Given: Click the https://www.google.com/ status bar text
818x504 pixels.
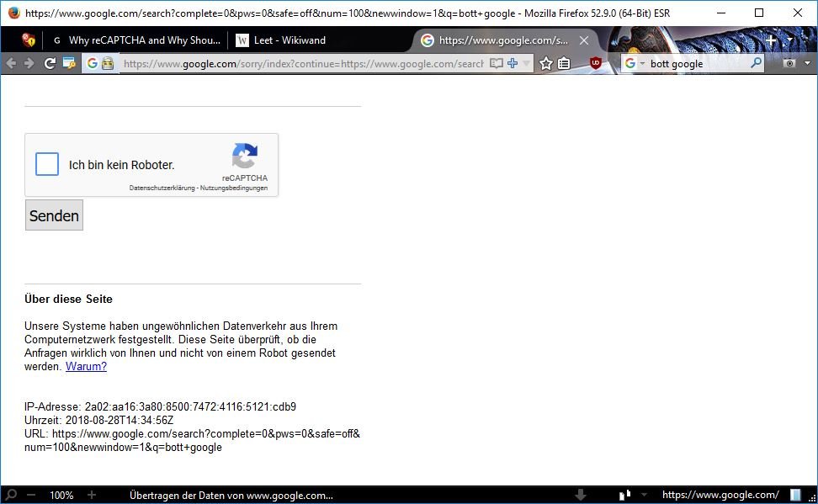Looking at the screenshot, I should [720, 495].
